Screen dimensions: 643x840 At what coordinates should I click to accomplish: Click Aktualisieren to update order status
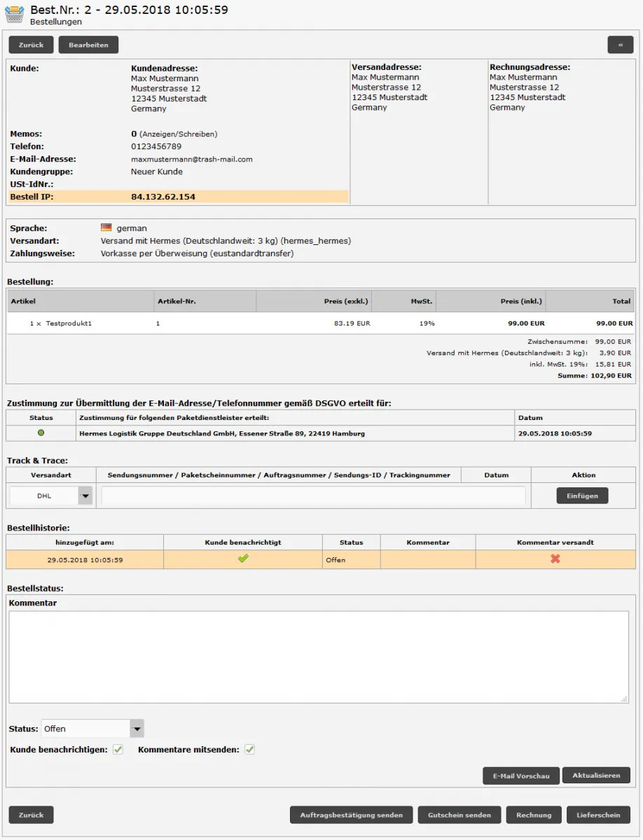[x=596, y=776]
